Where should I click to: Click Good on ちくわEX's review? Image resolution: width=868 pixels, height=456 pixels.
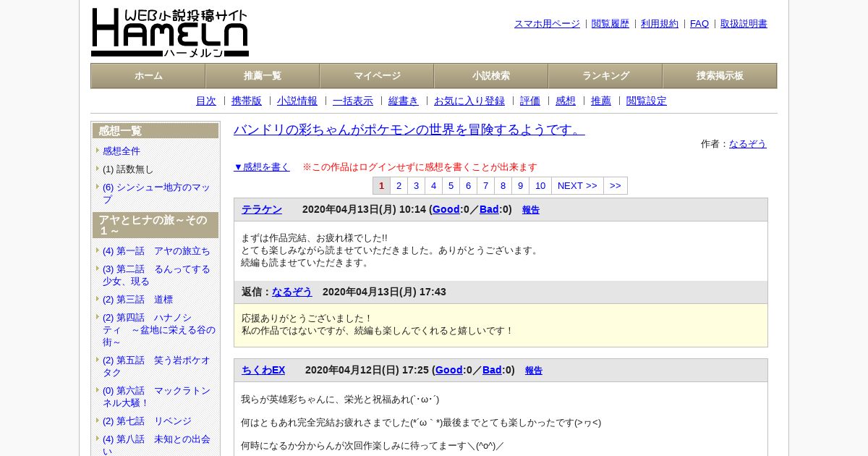pyautogui.click(x=449, y=370)
